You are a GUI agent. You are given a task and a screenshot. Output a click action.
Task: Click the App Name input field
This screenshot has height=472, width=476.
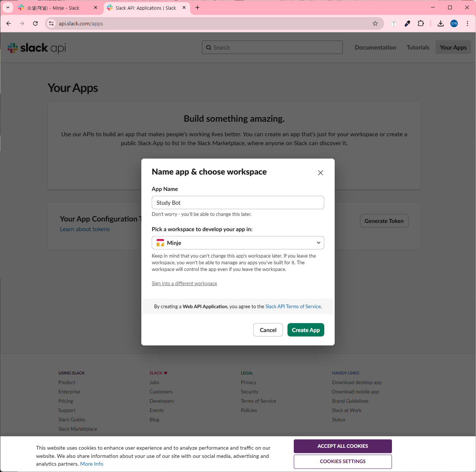click(x=238, y=202)
